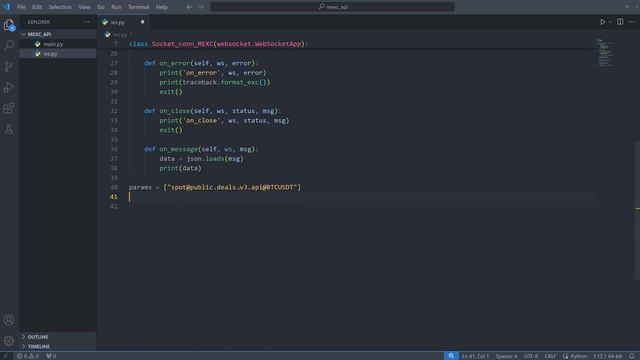Show errors and warnings problems count
The image size is (640, 360).
pos(28,356)
